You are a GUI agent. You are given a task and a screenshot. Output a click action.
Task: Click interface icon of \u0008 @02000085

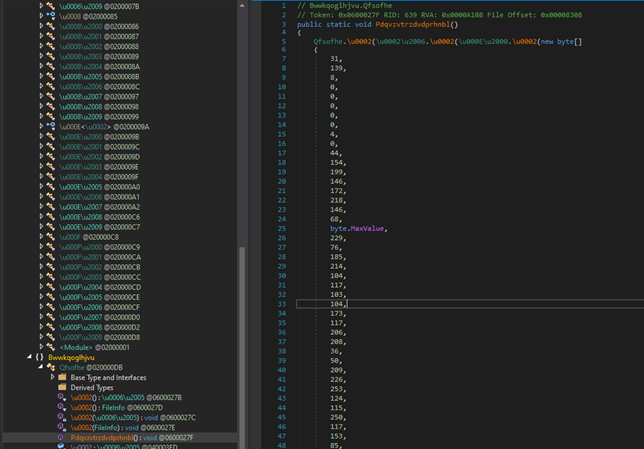tap(50, 16)
